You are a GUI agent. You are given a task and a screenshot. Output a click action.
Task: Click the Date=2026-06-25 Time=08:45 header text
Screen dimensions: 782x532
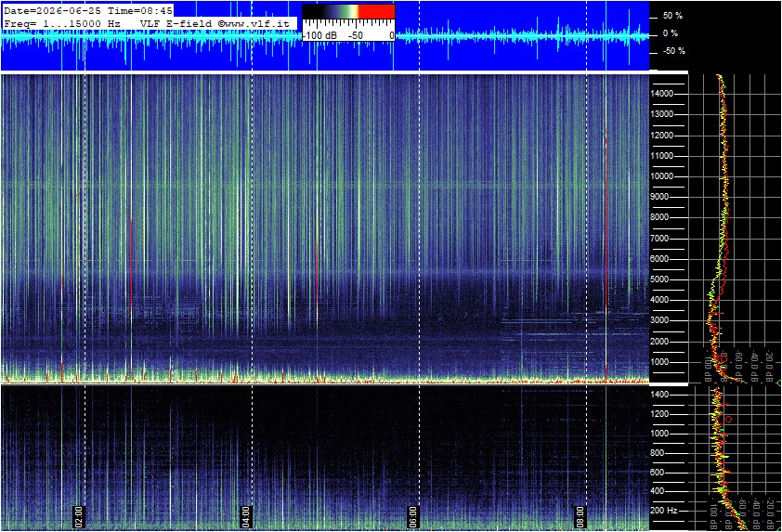click(88, 10)
